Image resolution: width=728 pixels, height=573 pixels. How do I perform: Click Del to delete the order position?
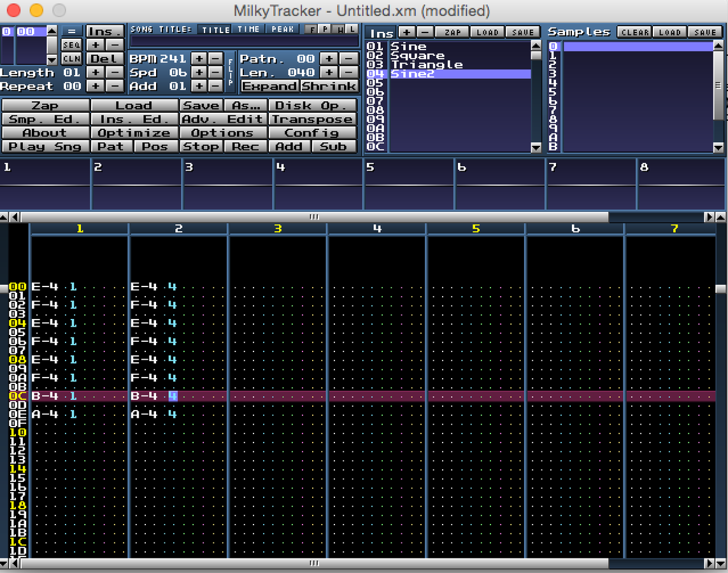pos(105,59)
